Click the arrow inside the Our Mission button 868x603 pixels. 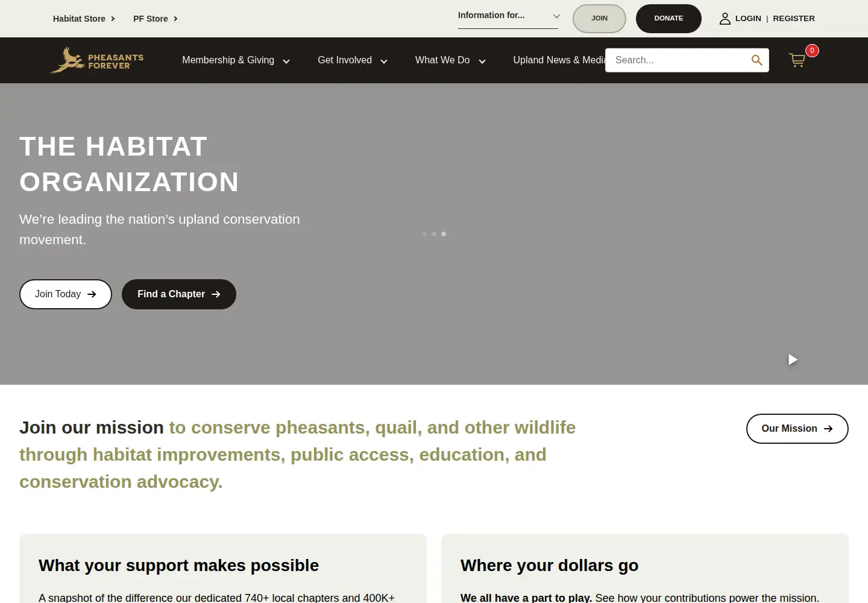[x=828, y=429]
